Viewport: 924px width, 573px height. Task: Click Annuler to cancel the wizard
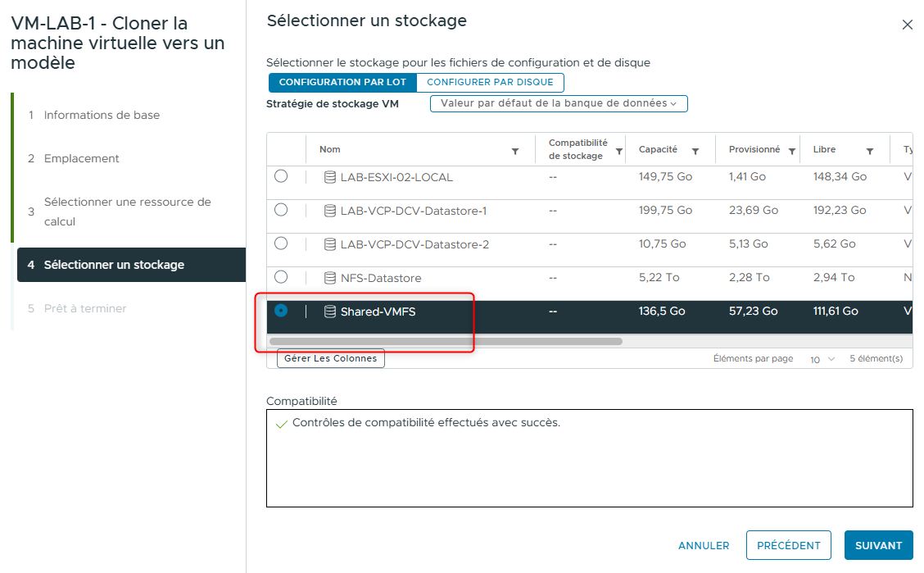(x=703, y=545)
